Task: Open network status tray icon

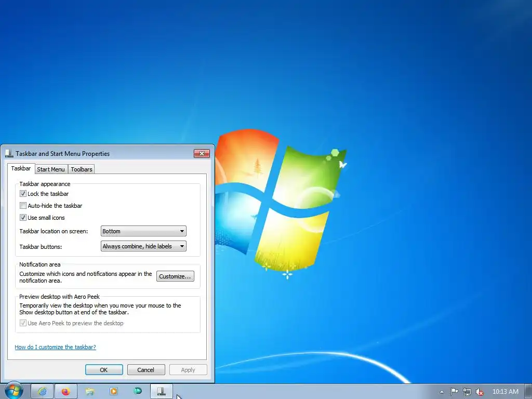Action: [467, 392]
